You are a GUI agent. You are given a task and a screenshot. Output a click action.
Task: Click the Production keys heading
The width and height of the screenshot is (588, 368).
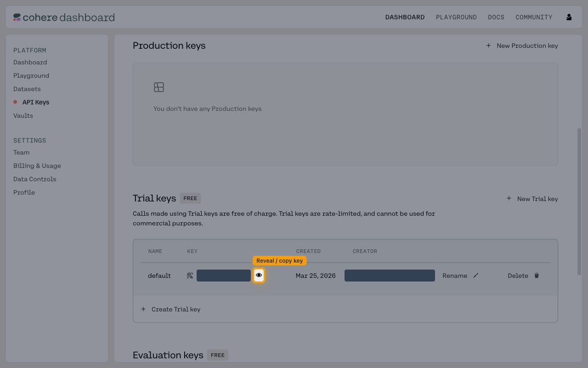tap(169, 46)
